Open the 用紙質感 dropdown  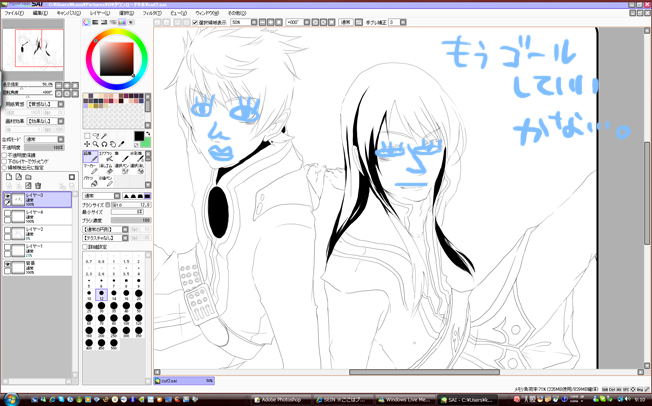pyautogui.click(x=46, y=104)
